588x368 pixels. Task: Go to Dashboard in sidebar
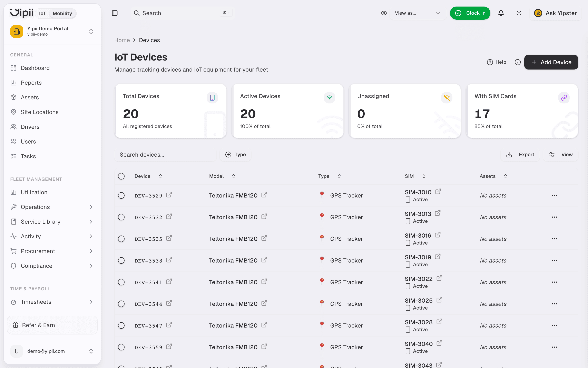click(x=52, y=68)
